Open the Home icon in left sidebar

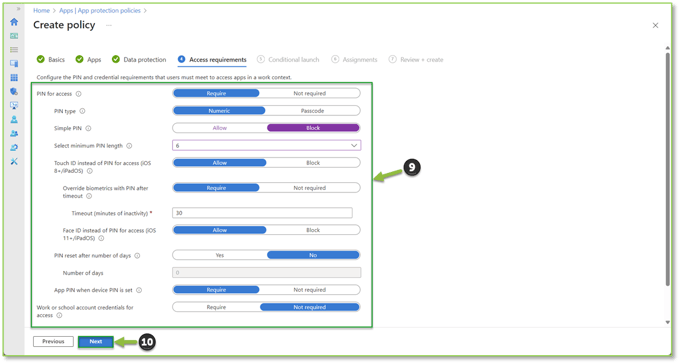pyautogui.click(x=14, y=22)
